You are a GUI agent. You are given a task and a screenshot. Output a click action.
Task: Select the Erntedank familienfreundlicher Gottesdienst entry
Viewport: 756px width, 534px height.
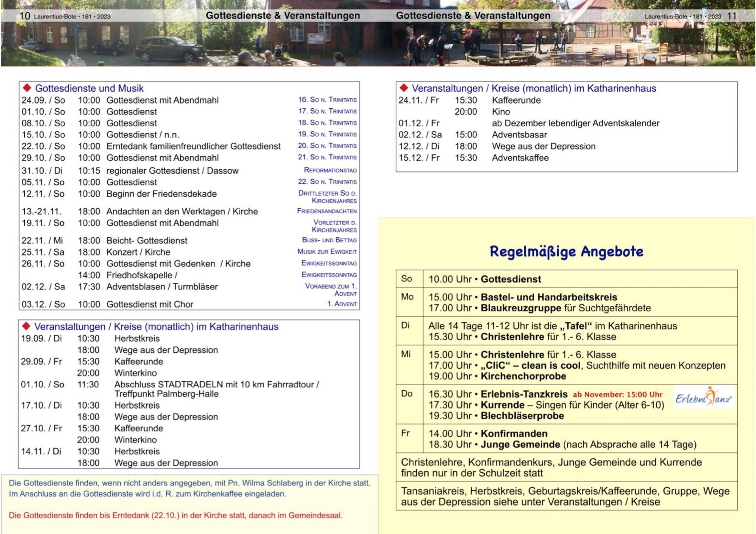[193, 146]
